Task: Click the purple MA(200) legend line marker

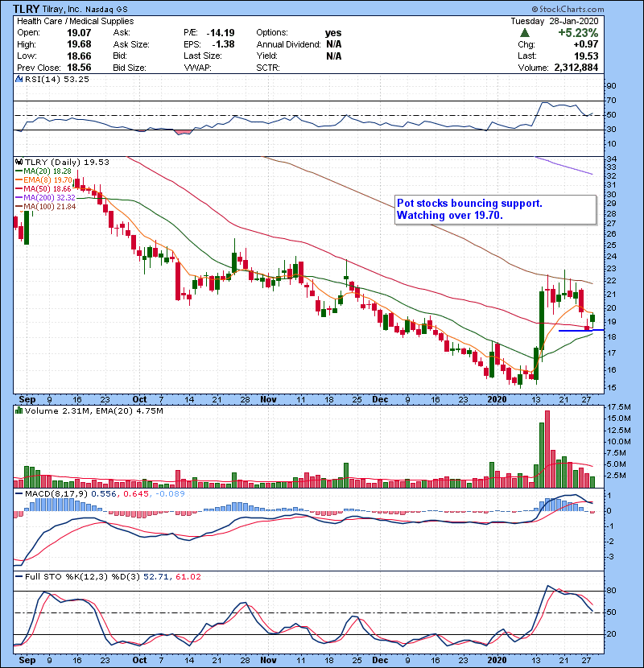Action: (19, 198)
